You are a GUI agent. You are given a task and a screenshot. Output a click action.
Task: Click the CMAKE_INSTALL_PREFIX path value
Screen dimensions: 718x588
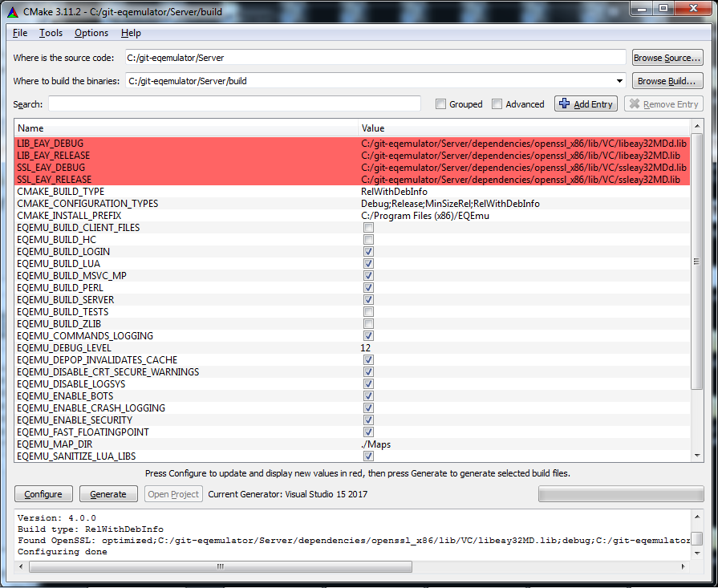[x=425, y=216]
